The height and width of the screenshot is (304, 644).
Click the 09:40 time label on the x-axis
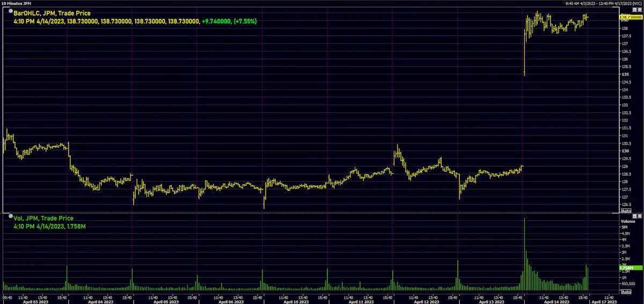8,296
